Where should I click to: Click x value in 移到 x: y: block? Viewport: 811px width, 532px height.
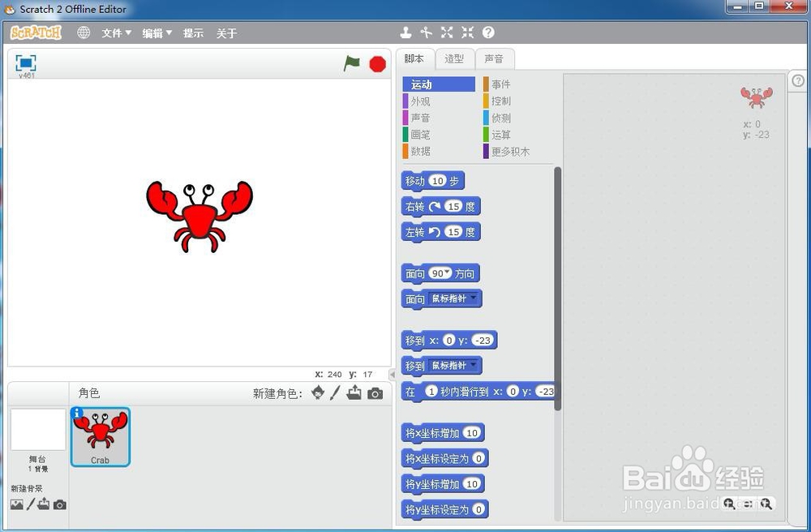coord(449,340)
